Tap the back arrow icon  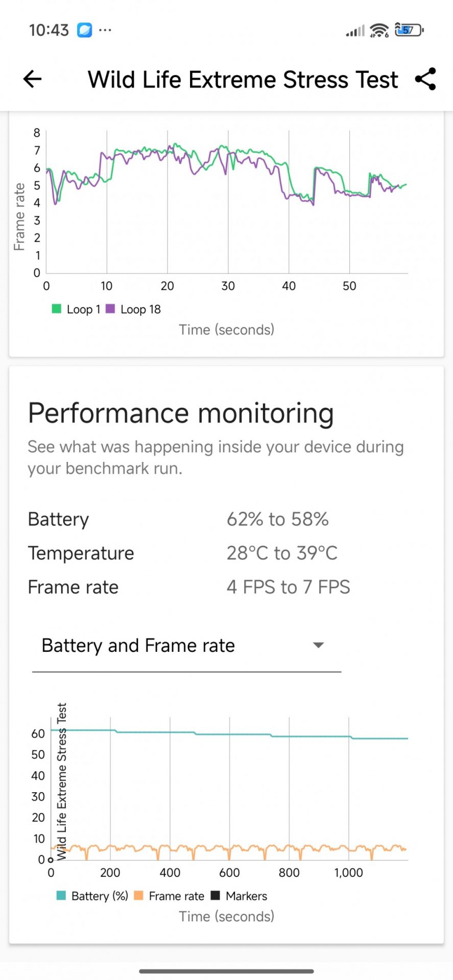pyautogui.click(x=32, y=79)
